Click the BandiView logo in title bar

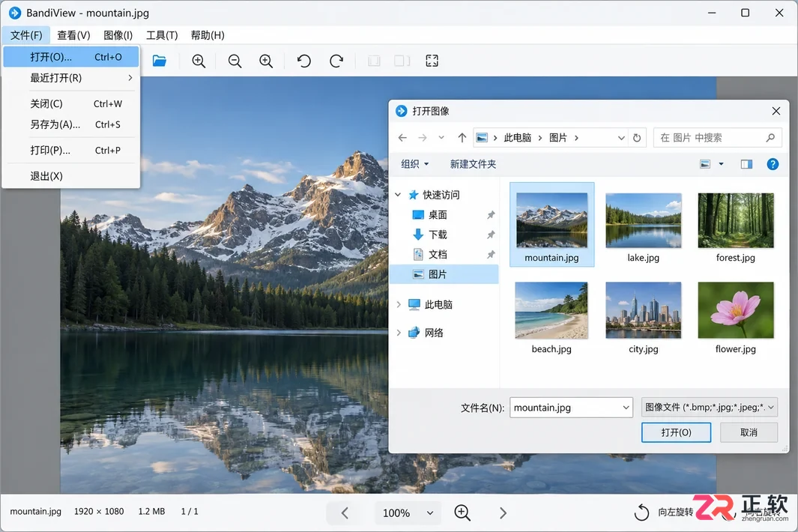15,13
